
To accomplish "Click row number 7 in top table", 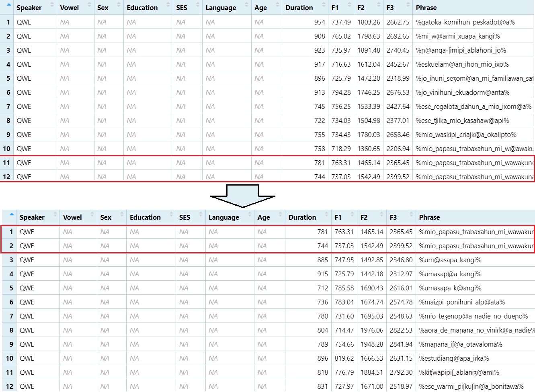I will [8, 106].
